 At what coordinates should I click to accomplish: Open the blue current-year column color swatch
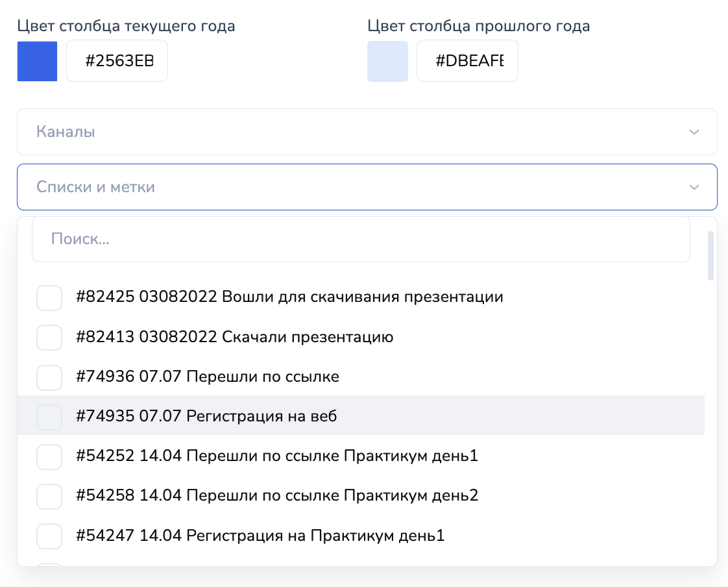(x=38, y=62)
